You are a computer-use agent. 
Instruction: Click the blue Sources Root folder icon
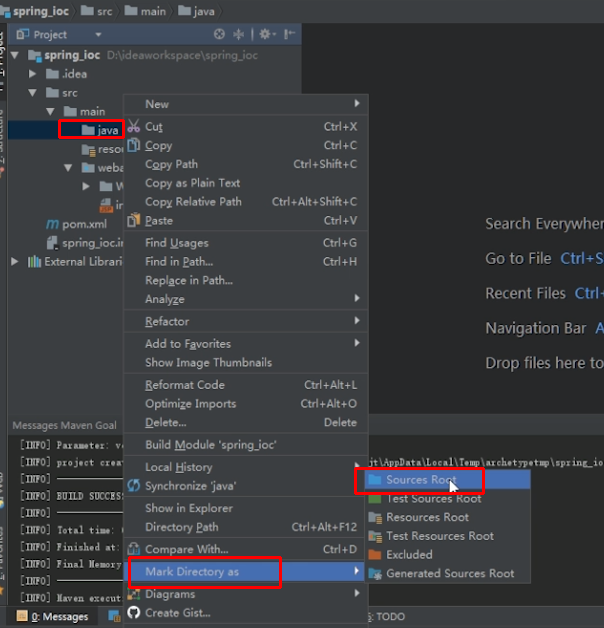point(375,479)
